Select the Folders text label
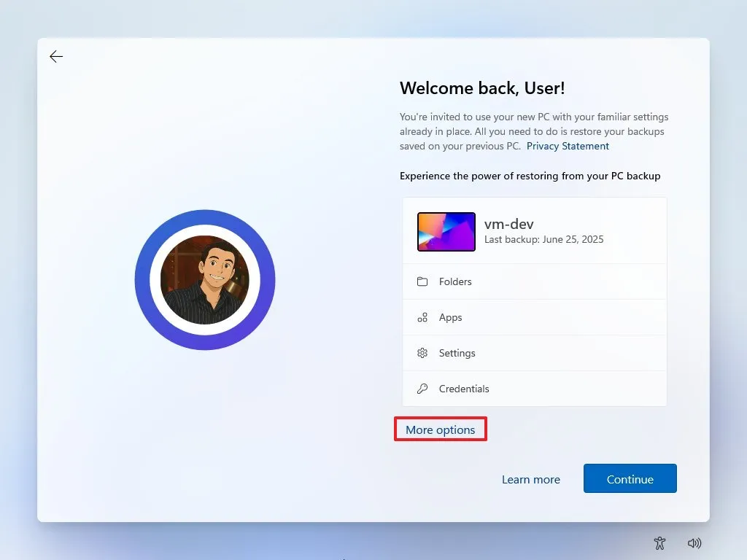The image size is (747, 560). point(455,281)
